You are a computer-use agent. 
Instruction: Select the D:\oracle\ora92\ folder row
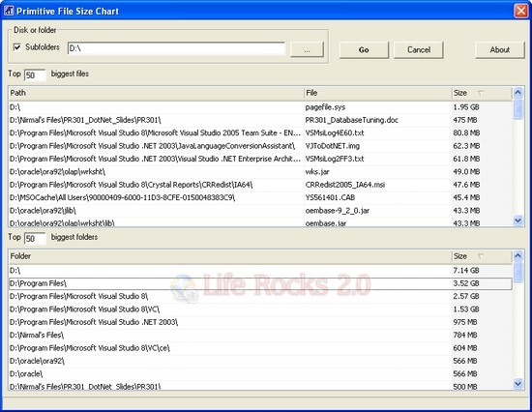tap(260, 361)
